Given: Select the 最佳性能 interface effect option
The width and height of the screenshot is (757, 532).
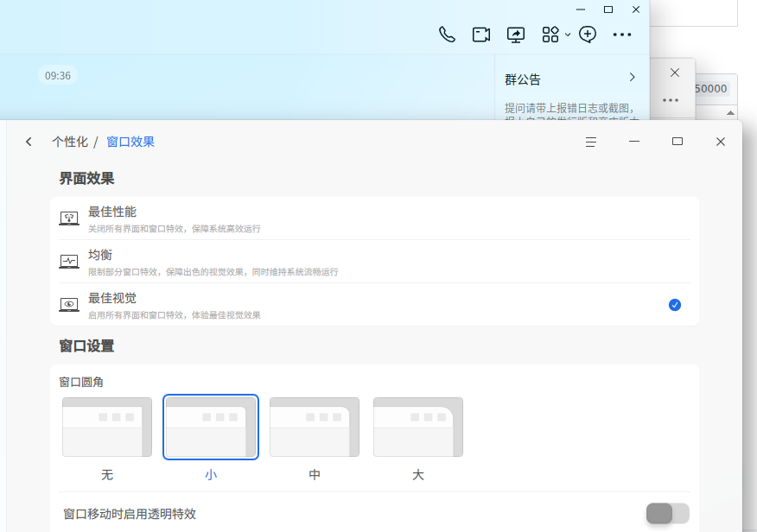Looking at the screenshot, I should (375, 218).
